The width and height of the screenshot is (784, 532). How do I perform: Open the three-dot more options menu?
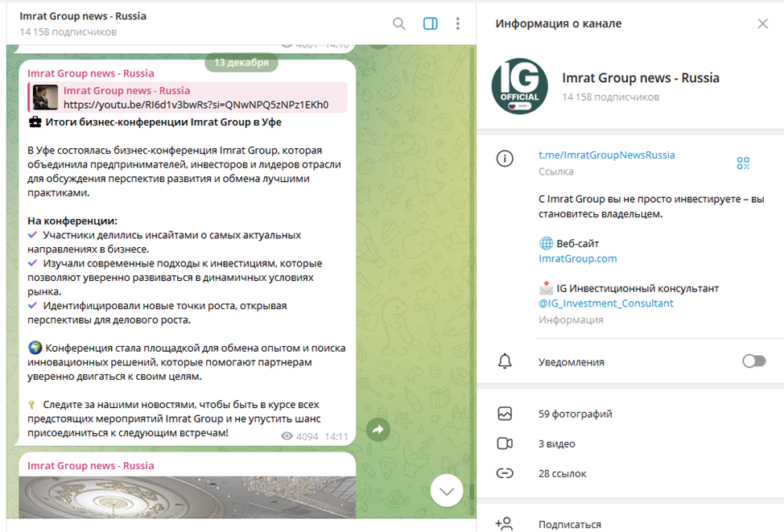tap(458, 23)
